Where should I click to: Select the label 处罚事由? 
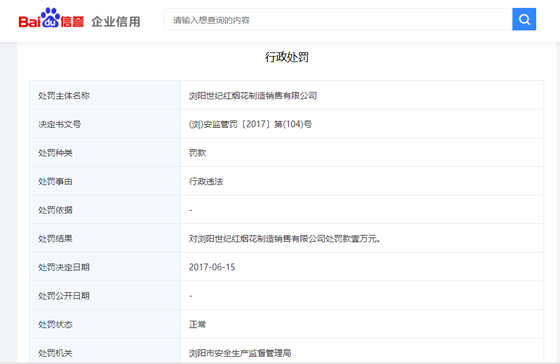55,181
